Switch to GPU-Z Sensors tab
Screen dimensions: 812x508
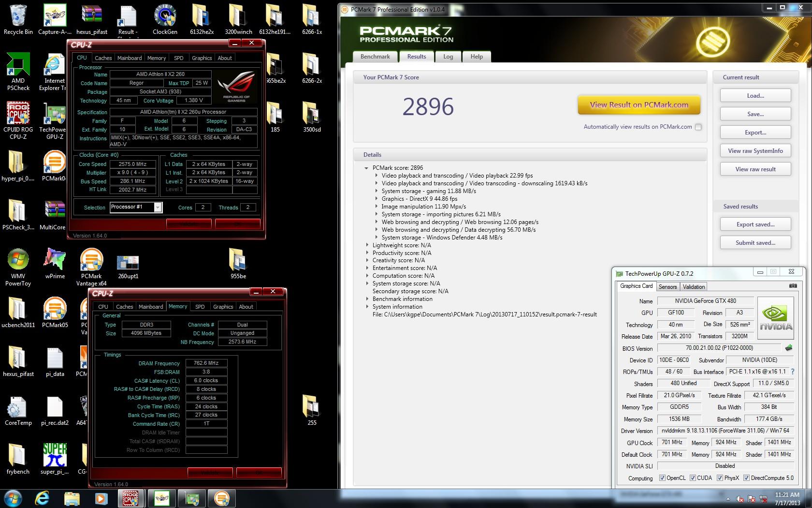pyautogui.click(x=667, y=287)
